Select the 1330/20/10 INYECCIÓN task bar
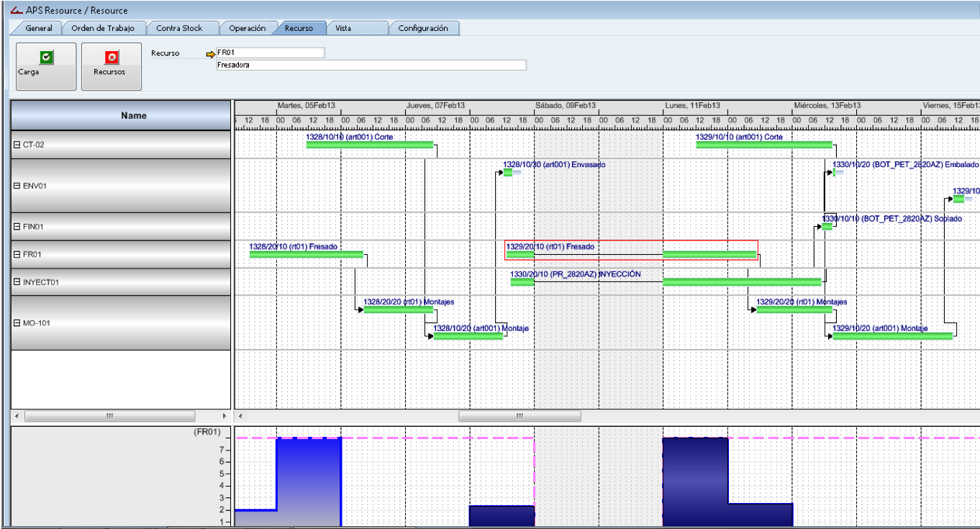The width and height of the screenshot is (980, 529). tap(741, 282)
